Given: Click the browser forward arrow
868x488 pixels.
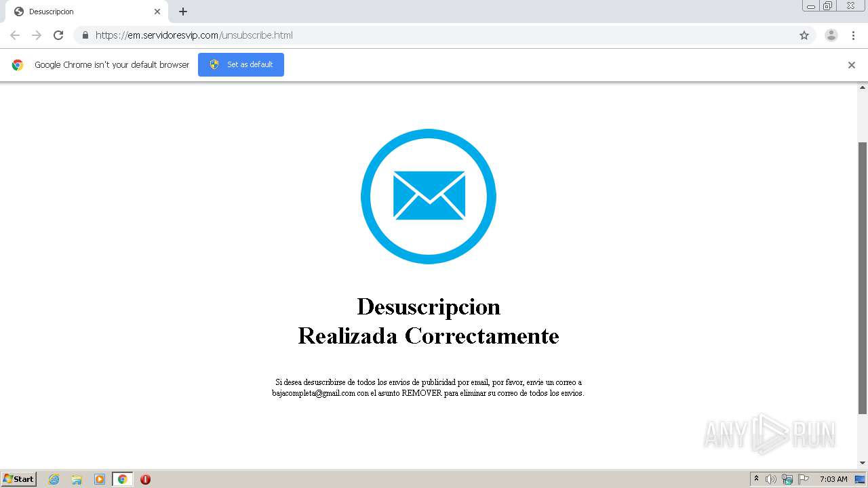Looking at the screenshot, I should click(x=37, y=35).
